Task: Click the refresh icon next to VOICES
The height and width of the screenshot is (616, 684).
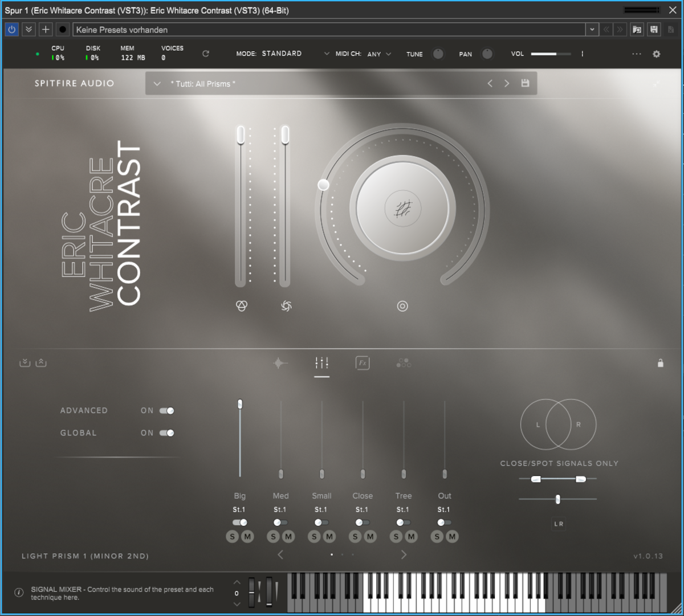Action: (206, 54)
